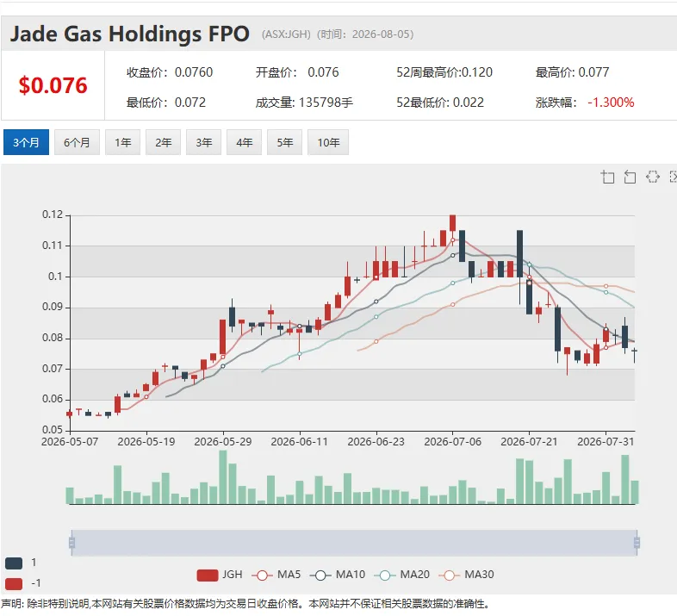The height and width of the screenshot is (616, 677).
Task: Select the 5年 time range
Action: [x=284, y=142]
